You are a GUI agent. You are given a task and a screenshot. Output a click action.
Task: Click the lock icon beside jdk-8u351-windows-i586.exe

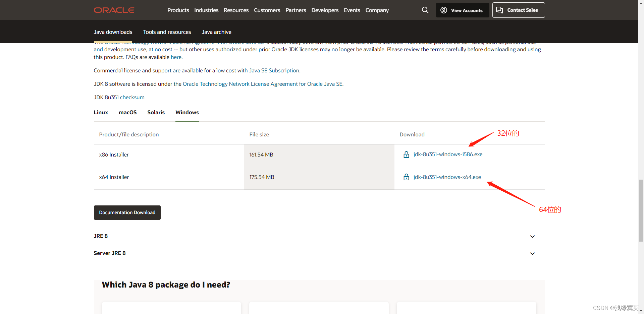click(406, 154)
